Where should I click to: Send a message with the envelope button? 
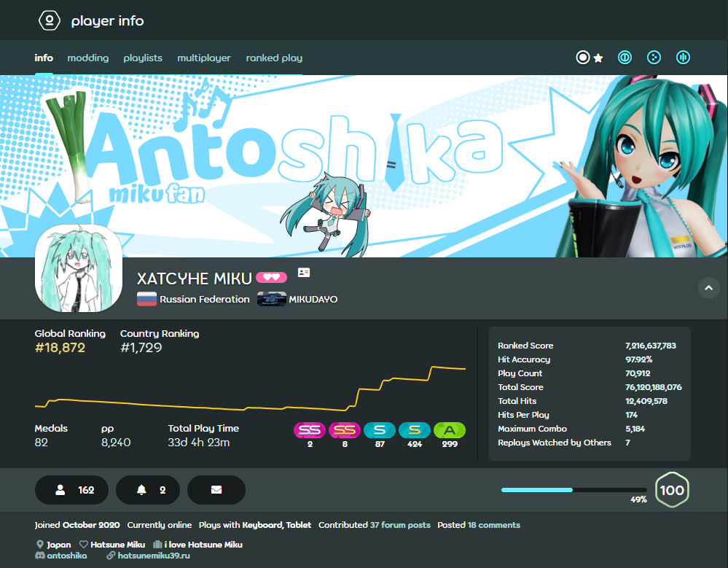click(216, 490)
